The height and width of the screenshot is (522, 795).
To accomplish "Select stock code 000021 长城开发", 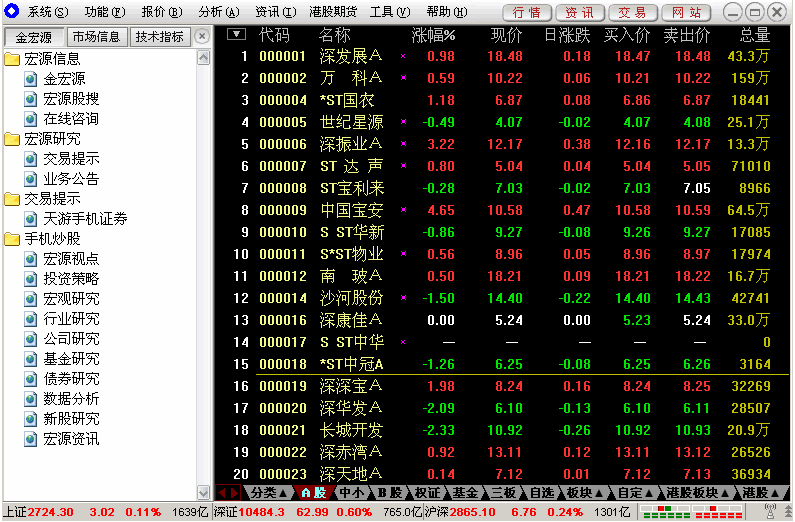I will click(502, 430).
